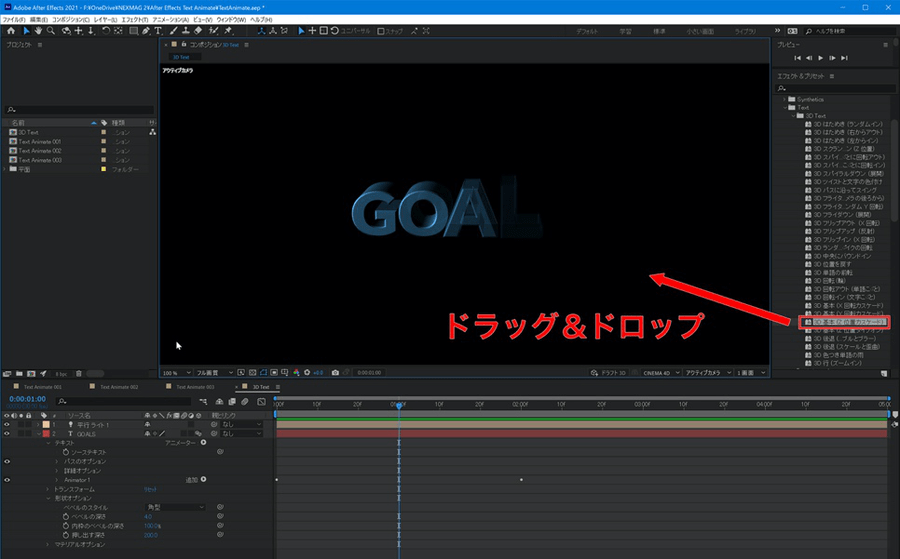Click the Effects & Presets search field
This screenshot has width=900, height=559.
click(836, 88)
